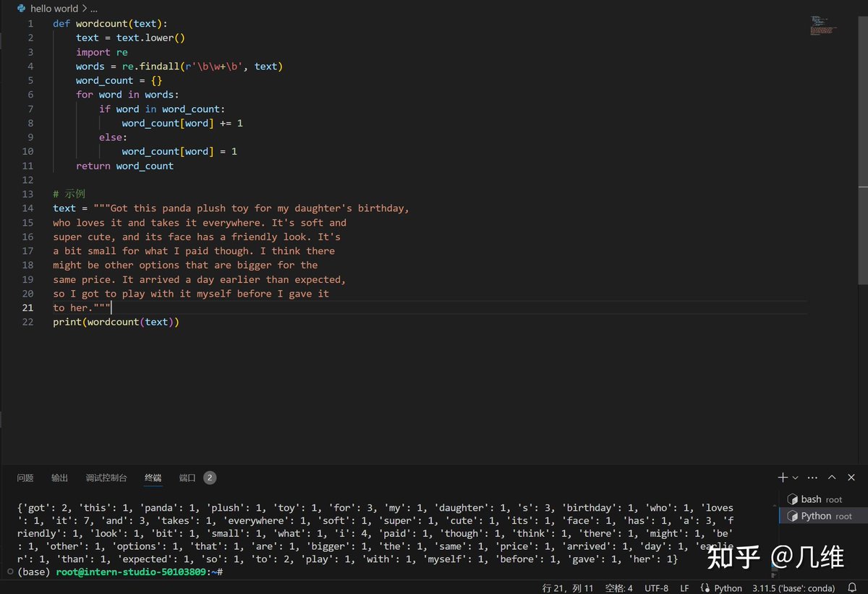
Task: Open the 'hello world' breadcrumb item
Action: [54, 9]
